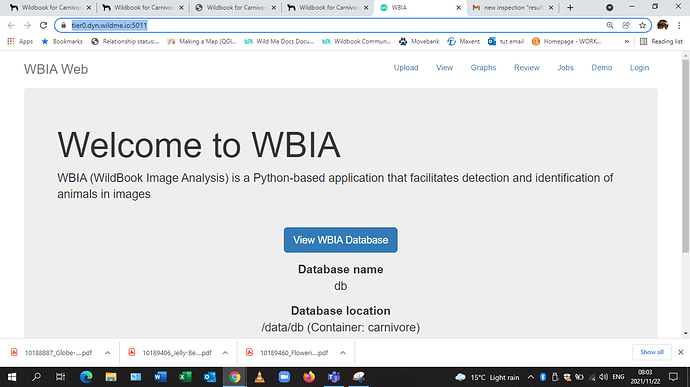Open the Demo nav item
690x387 pixels.
coord(602,67)
